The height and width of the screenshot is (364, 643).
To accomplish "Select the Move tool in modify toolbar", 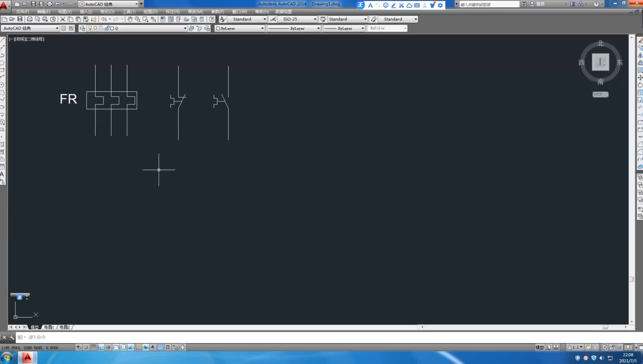I will [x=640, y=78].
